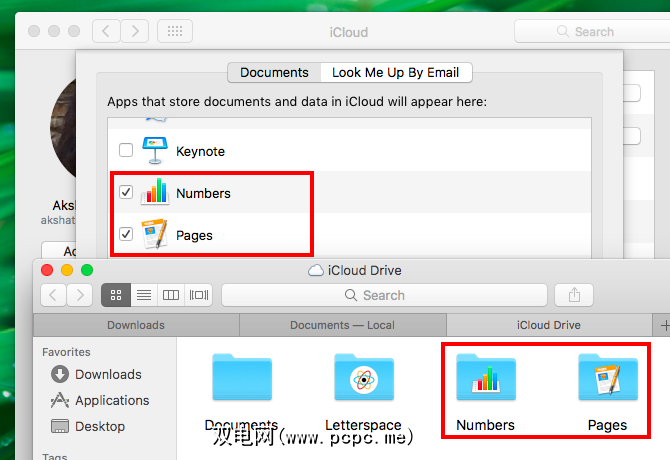Image resolution: width=670 pixels, height=460 pixels.
Task: Click the Pages app icon in iCloud list
Action: tap(155, 234)
